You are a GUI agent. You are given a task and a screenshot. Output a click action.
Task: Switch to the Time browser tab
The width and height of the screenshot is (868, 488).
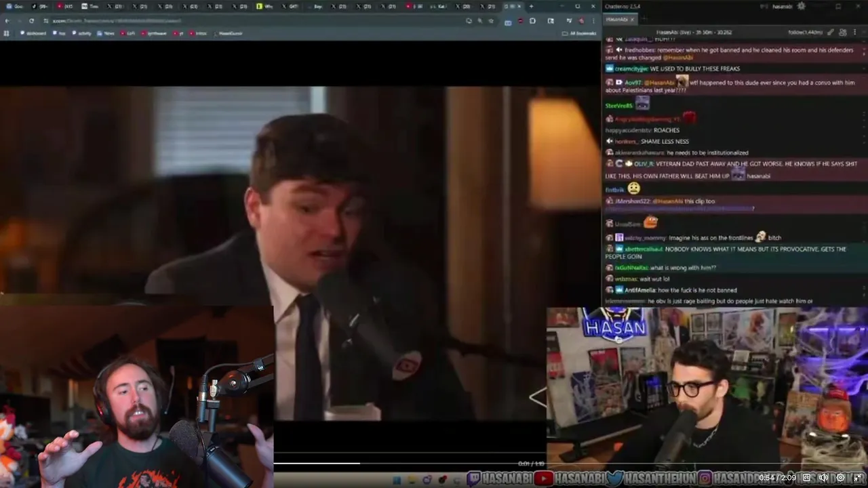90,6
